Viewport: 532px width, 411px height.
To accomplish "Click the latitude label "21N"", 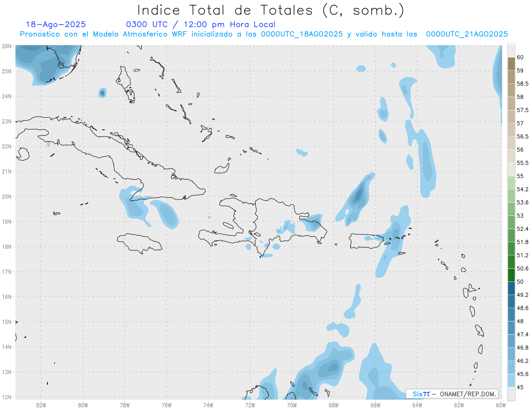I will pos(7,172).
